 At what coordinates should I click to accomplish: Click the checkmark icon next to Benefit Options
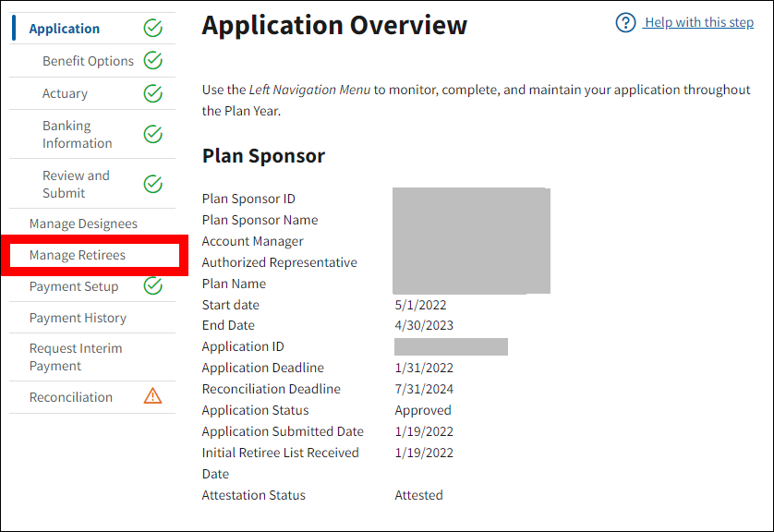[x=153, y=61]
